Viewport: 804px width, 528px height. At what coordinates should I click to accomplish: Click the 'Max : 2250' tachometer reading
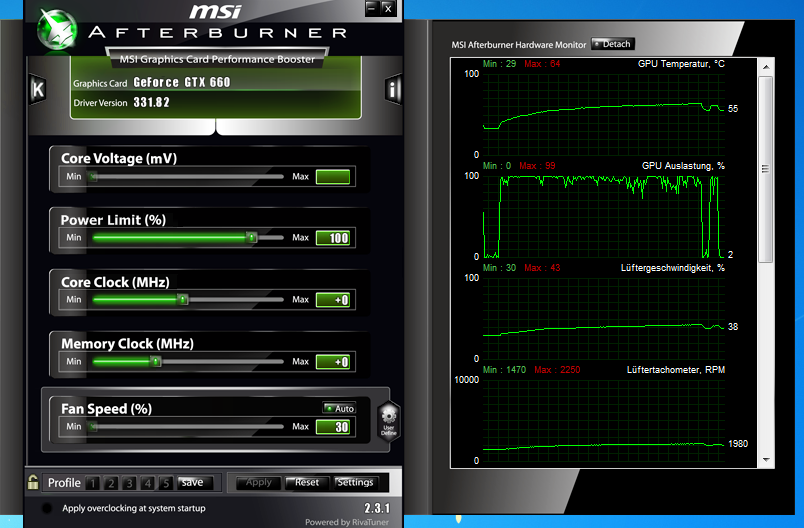point(557,370)
